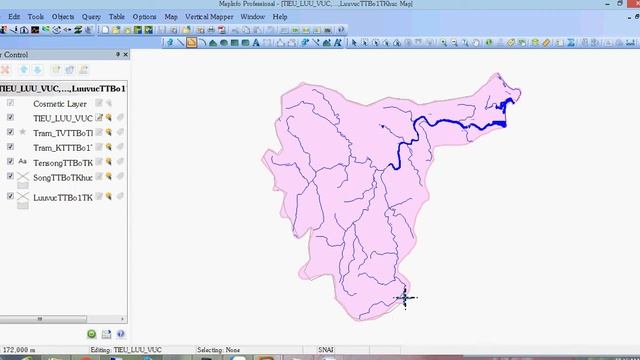
Task: Select the Ellipse drawing tool
Action: 224,42
